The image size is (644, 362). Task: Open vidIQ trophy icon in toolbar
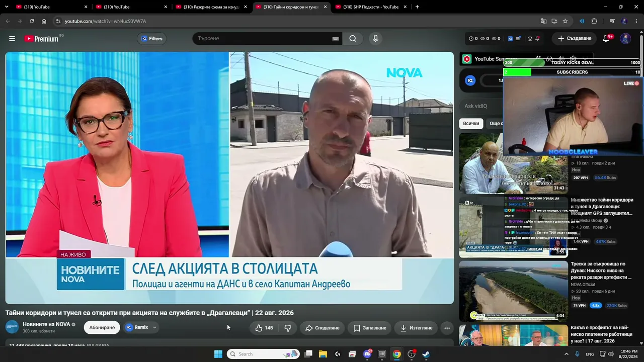(530, 39)
